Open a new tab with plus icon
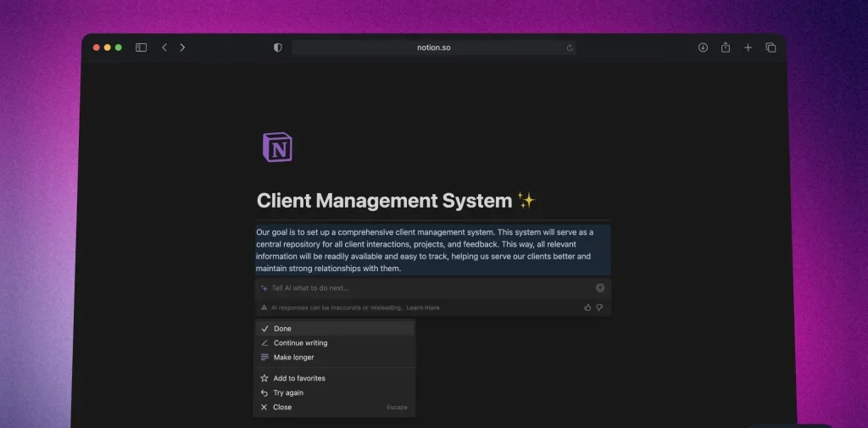 coord(748,47)
